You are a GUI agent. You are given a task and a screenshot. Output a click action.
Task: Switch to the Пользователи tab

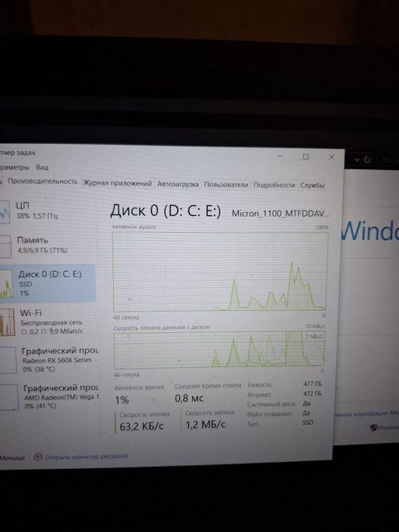226,185
